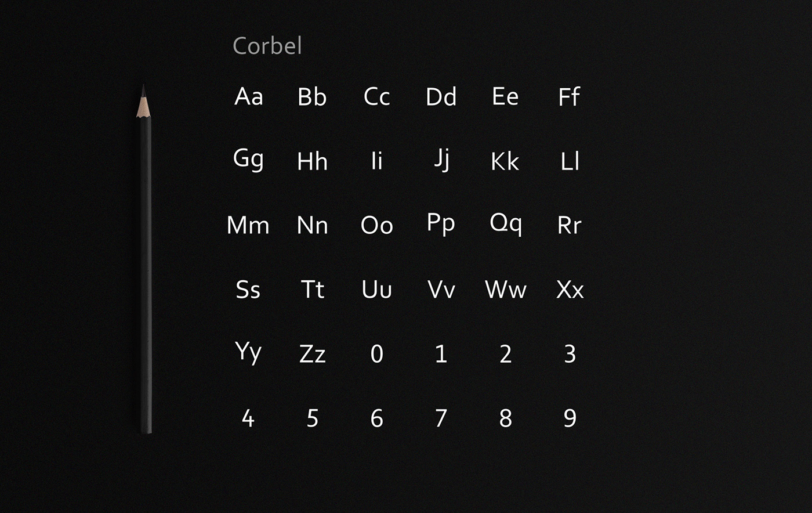This screenshot has width=812, height=513.
Task: Select the 'Qq' glyph sample
Action: [506, 223]
